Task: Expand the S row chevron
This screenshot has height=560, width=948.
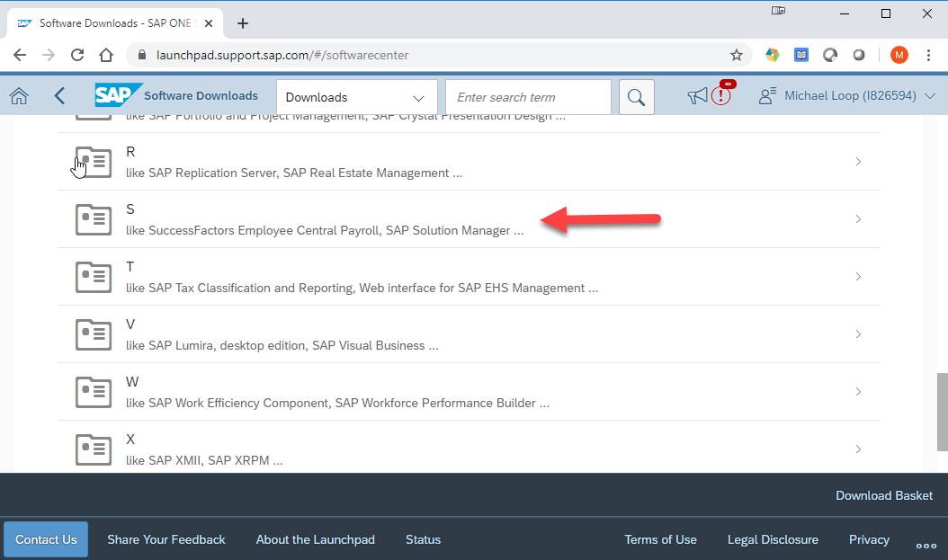Action: pyautogui.click(x=859, y=218)
